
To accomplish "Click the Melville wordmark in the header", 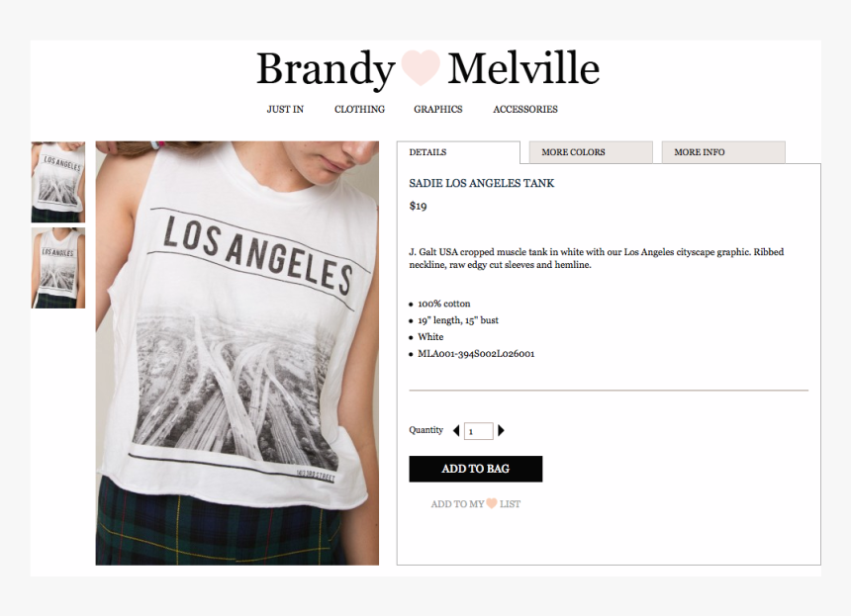I will (x=523, y=68).
